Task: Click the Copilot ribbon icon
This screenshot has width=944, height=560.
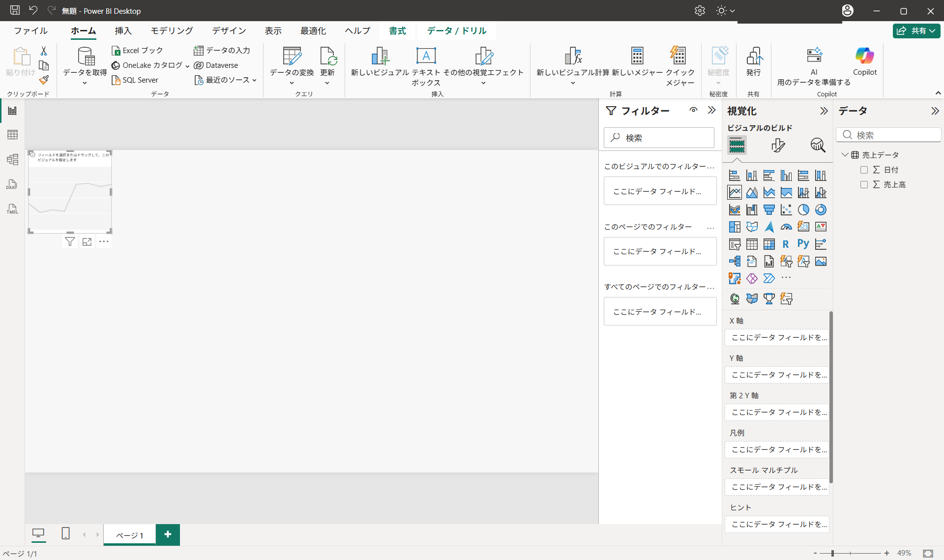Action: (864, 62)
